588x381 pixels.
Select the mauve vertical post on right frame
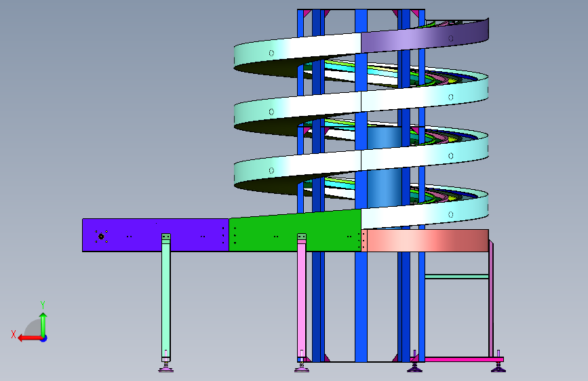pyautogui.click(x=491, y=299)
